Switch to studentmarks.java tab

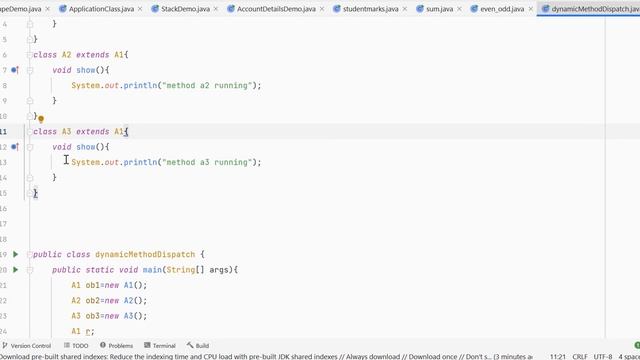point(370,9)
